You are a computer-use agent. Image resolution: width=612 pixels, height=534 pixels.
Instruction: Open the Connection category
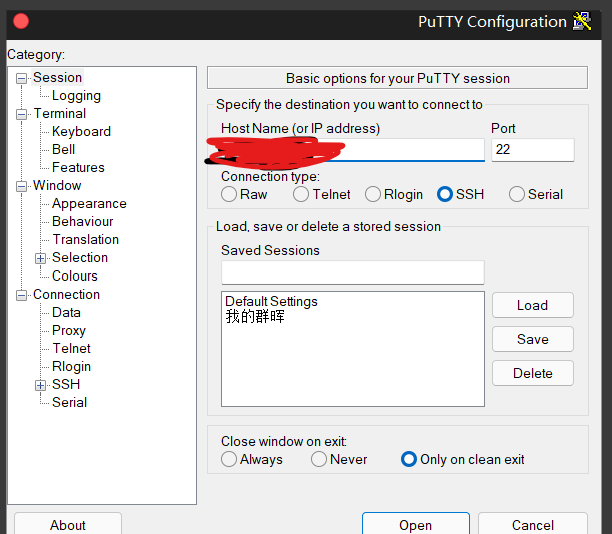tap(67, 294)
